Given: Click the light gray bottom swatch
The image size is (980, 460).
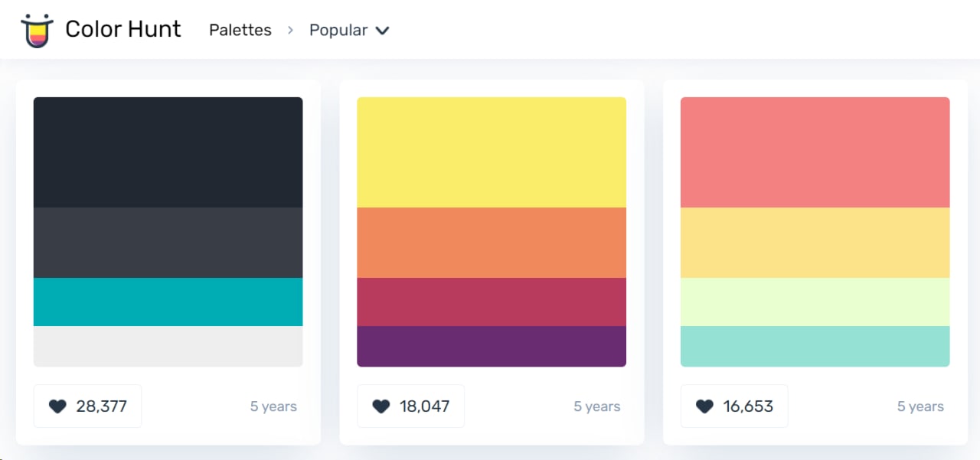Looking at the screenshot, I should pyautogui.click(x=168, y=346).
